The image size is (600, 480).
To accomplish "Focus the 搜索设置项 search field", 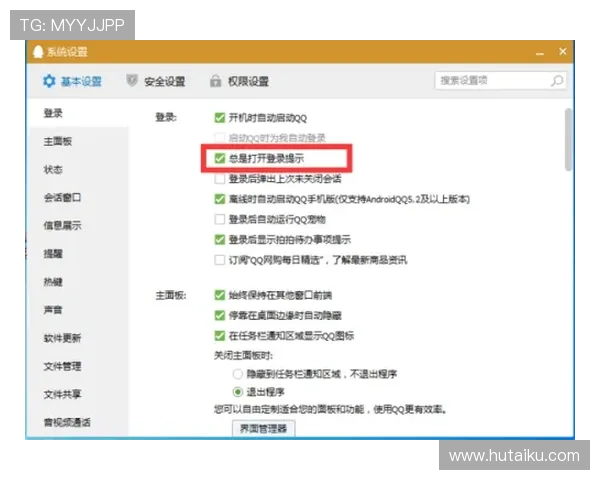I will coord(501,81).
